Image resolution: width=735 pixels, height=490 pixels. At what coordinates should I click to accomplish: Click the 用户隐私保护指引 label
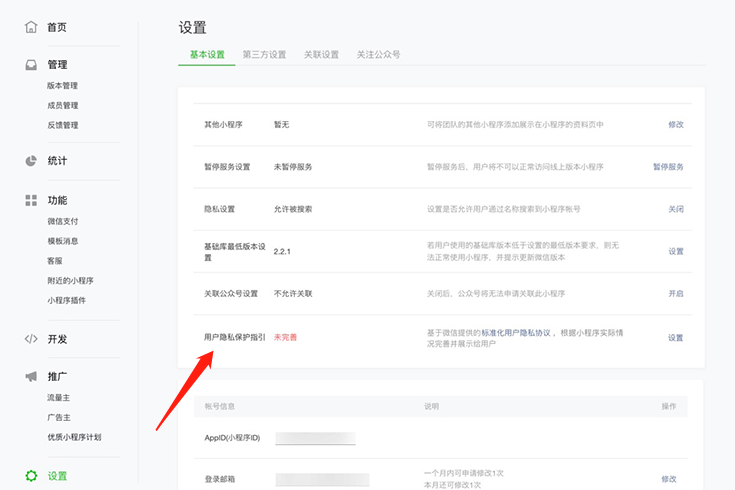pos(235,337)
